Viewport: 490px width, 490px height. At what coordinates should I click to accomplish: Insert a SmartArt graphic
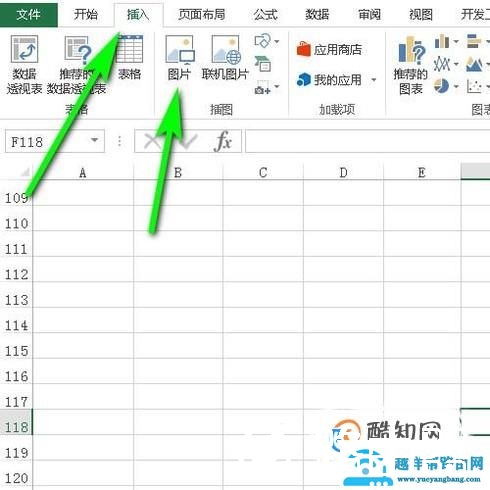coord(263,64)
